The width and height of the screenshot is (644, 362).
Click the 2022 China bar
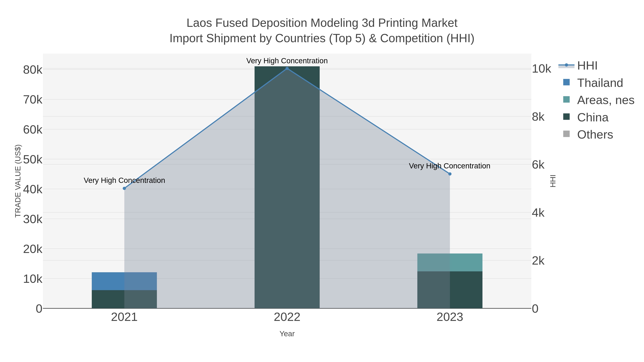pos(287,187)
